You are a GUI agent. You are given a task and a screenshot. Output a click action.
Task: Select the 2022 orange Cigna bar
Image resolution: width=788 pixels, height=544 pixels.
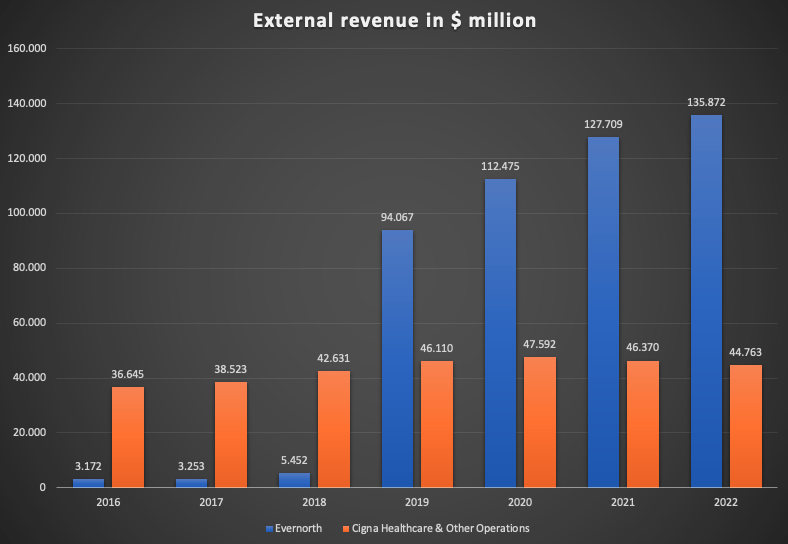point(746,426)
